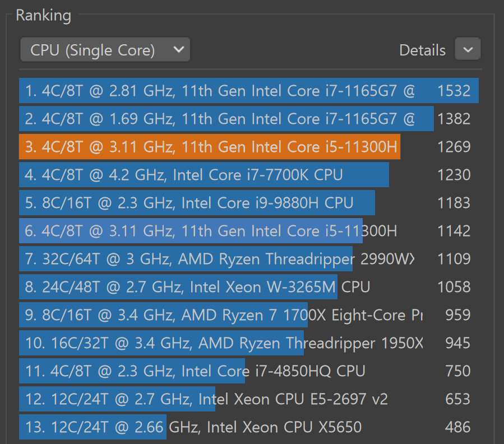Click the score 1230
Viewport: 504px width, 444px height.
(454, 174)
